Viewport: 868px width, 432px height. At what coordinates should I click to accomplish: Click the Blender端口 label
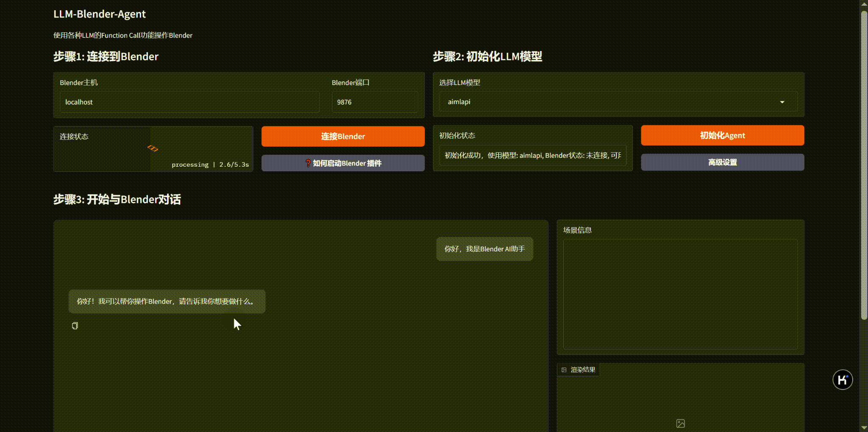pos(351,82)
